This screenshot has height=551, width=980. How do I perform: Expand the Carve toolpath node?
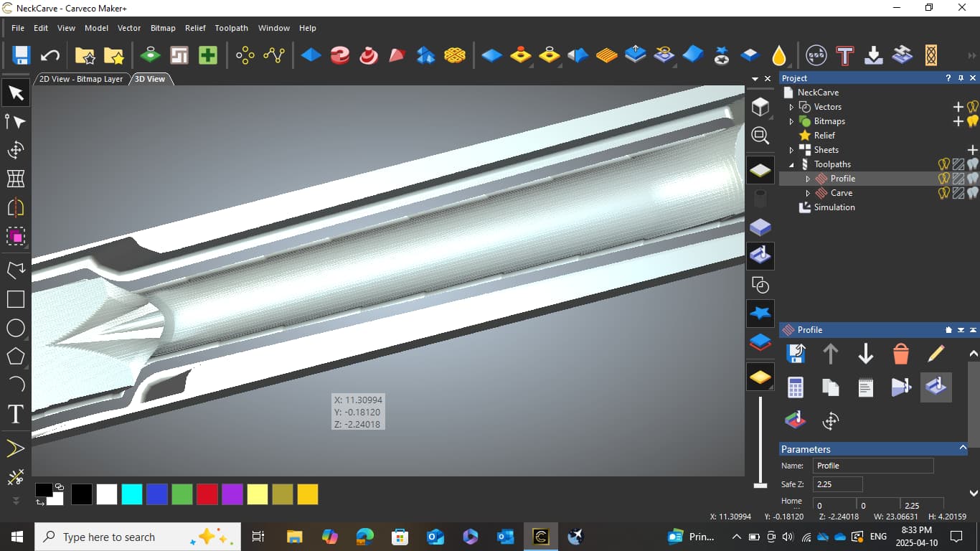pos(808,193)
